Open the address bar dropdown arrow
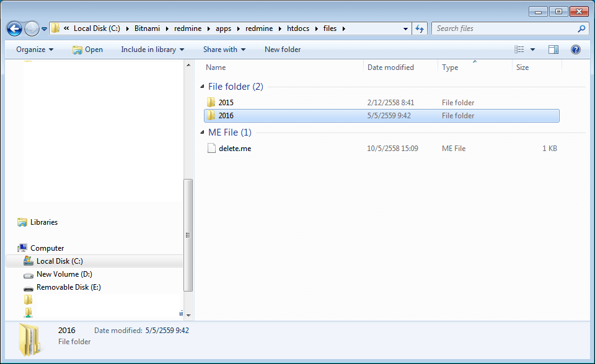595x364 pixels. [405, 28]
